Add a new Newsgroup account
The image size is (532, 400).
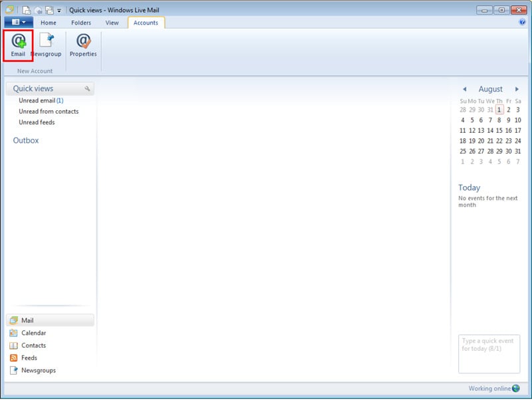46,45
